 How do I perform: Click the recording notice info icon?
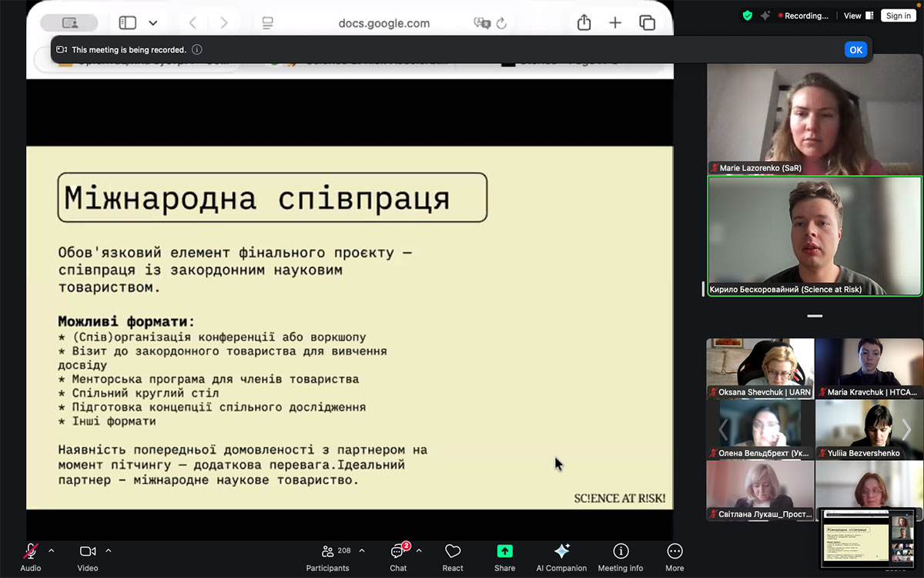click(x=197, y=49)
